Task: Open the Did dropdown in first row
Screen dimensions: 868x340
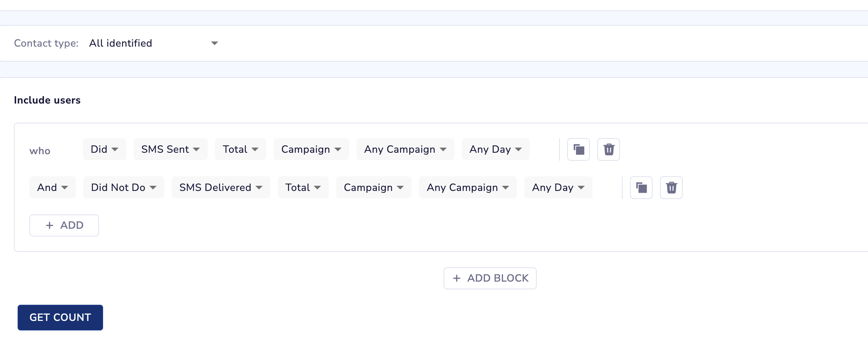Action: click(104, 149)
